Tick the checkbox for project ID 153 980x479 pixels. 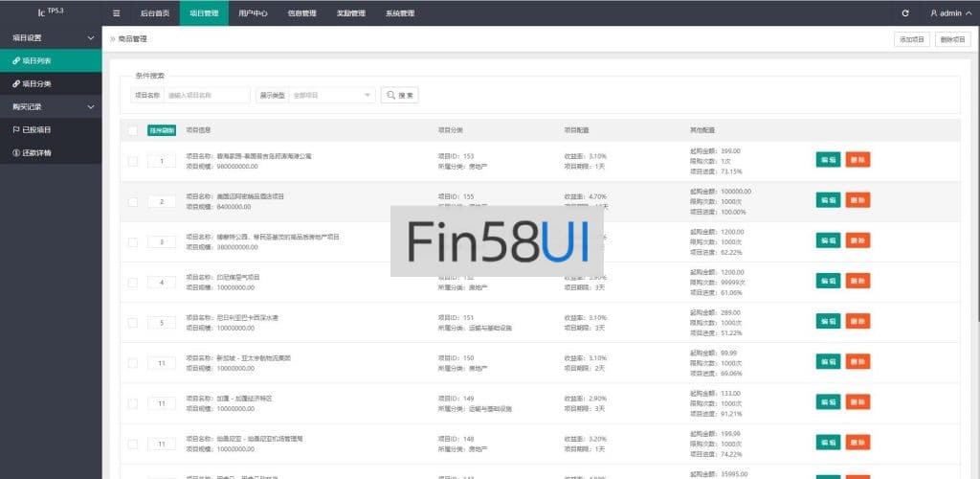(133, 161)
